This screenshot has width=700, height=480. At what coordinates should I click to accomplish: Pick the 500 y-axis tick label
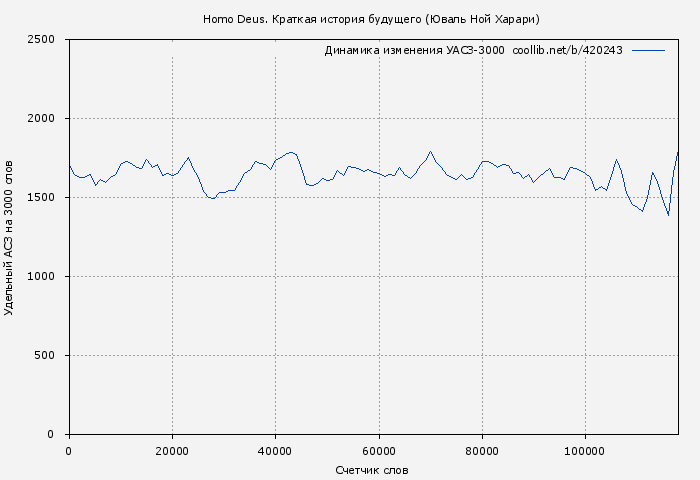[x=50, y=356]
